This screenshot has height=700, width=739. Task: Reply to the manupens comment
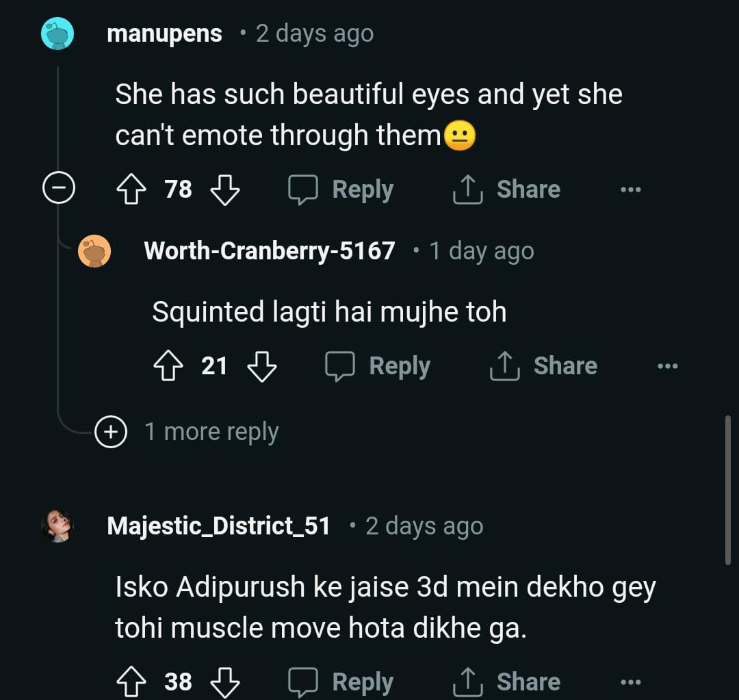[341, 190]
